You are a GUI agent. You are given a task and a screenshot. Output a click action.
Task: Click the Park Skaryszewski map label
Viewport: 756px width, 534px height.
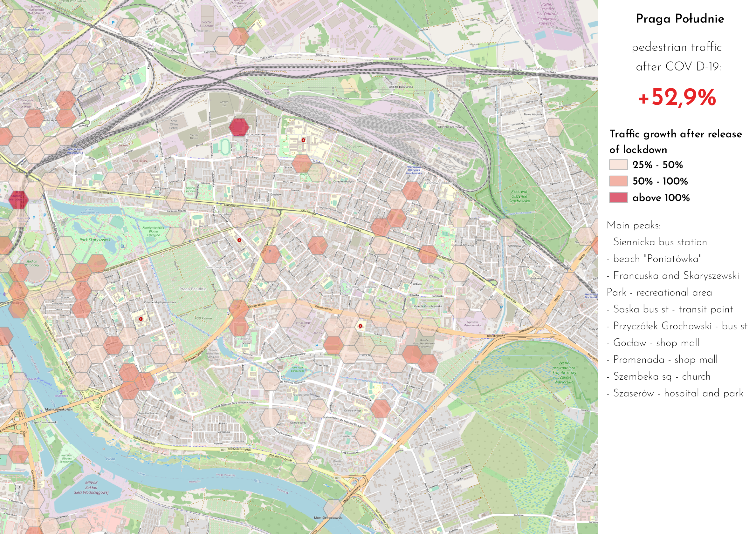coord(95,240)
